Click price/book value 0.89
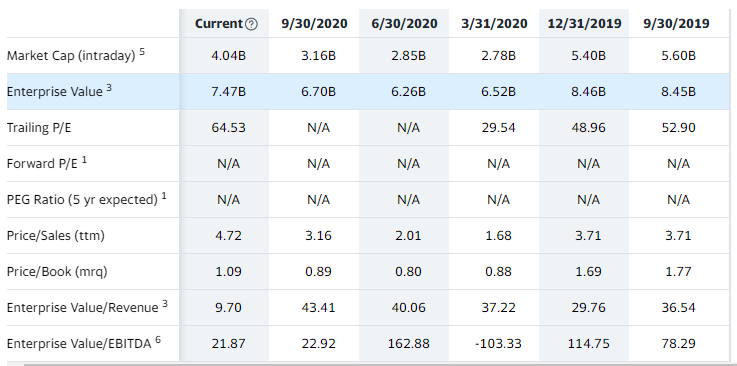 pyautogui.click(x=319, y=271)
